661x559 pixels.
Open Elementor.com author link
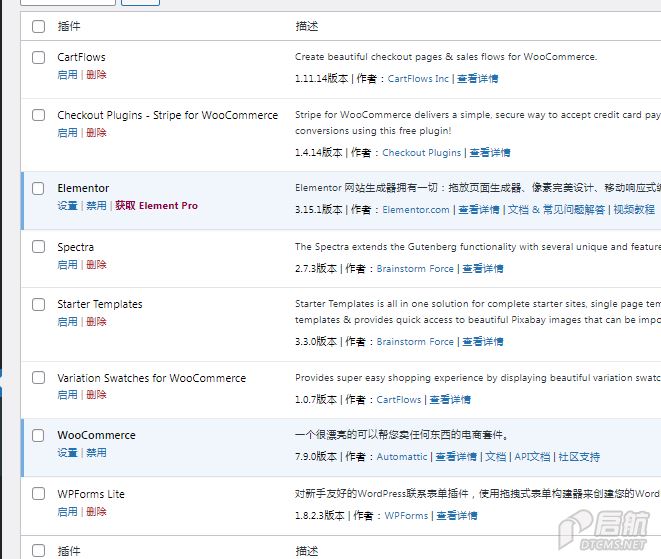pos(416,210)
